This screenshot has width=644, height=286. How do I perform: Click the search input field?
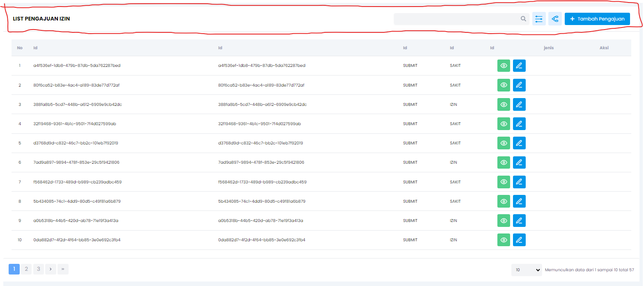pos(456,19)
